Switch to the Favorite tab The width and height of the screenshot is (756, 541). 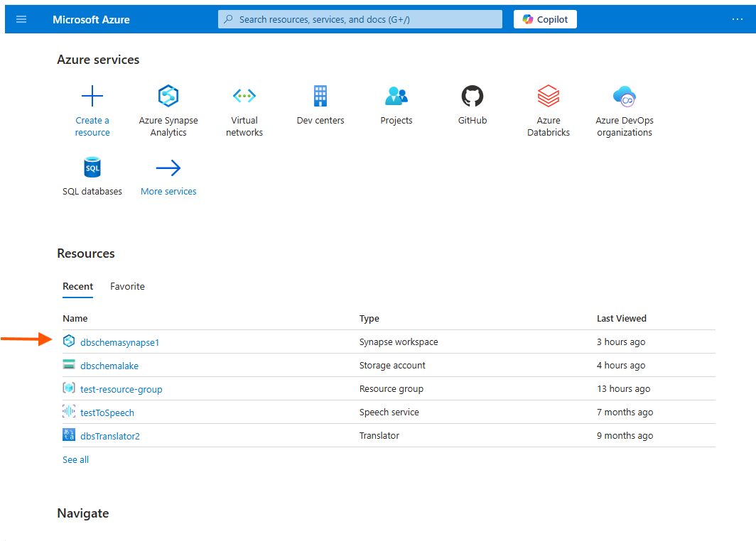pyautogui.click(x=127, y=286)
